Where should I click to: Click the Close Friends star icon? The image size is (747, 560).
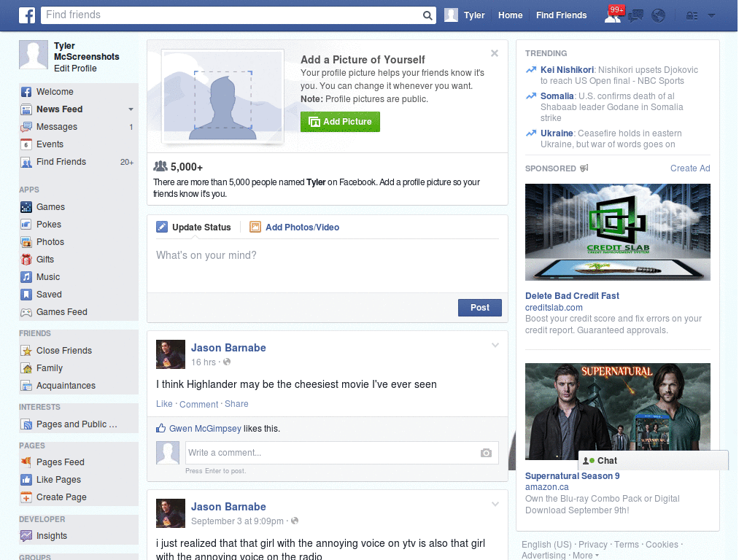tap(26, 351)
